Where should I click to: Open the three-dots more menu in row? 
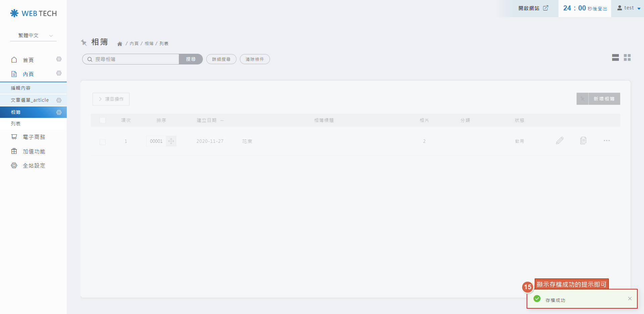point(606,141)
